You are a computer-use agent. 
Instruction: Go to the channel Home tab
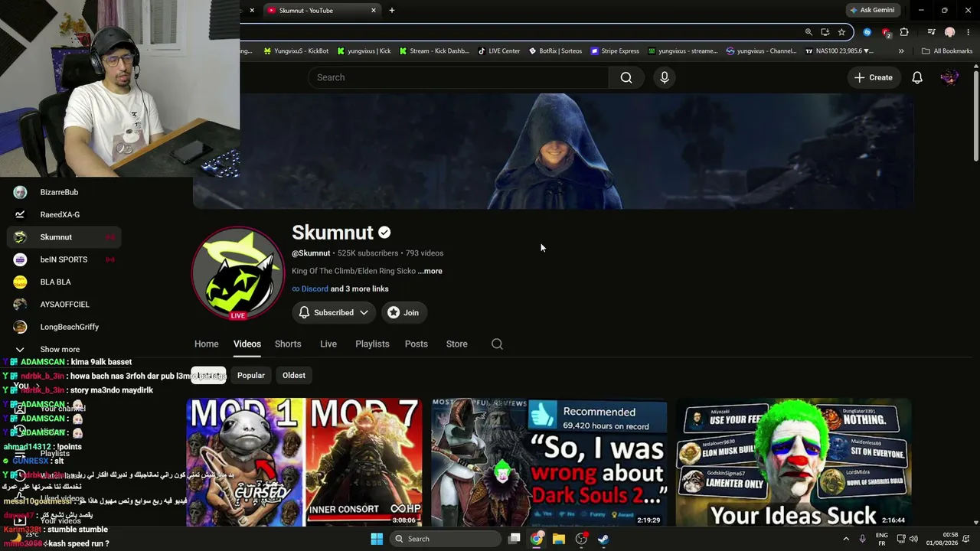(207, 344)
